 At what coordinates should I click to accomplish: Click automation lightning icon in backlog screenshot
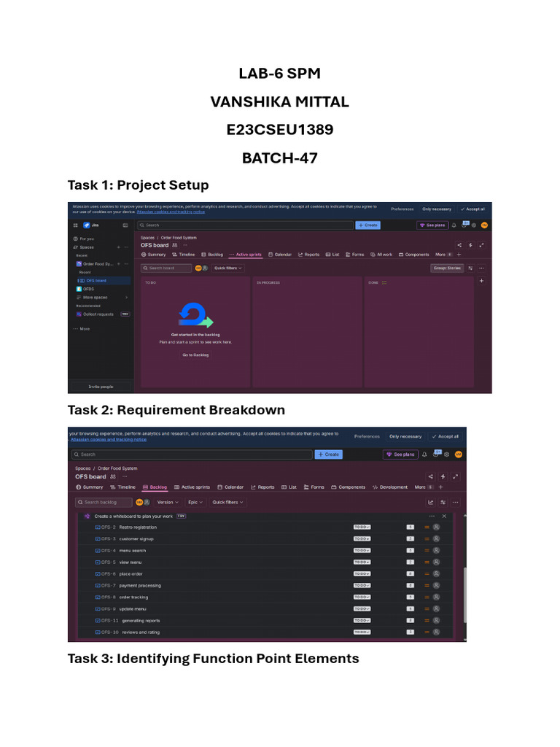[443, 476]
